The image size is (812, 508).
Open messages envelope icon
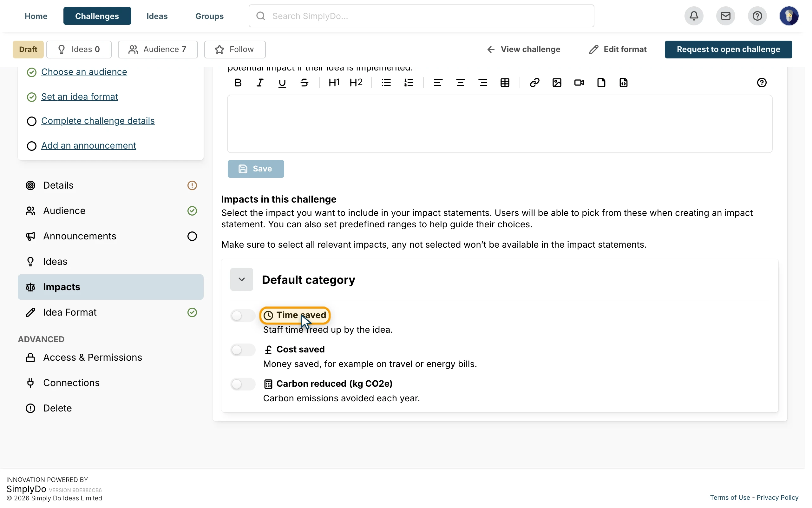pos(725,16)
